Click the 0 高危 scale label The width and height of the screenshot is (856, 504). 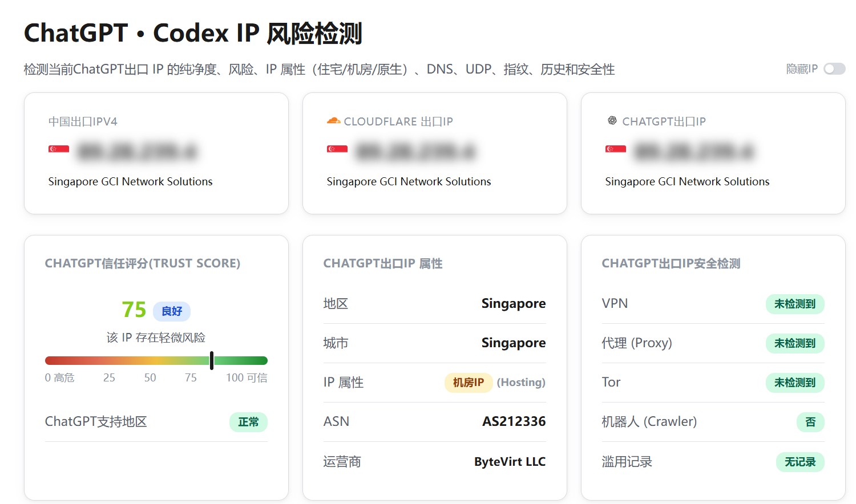click(60, 377)
